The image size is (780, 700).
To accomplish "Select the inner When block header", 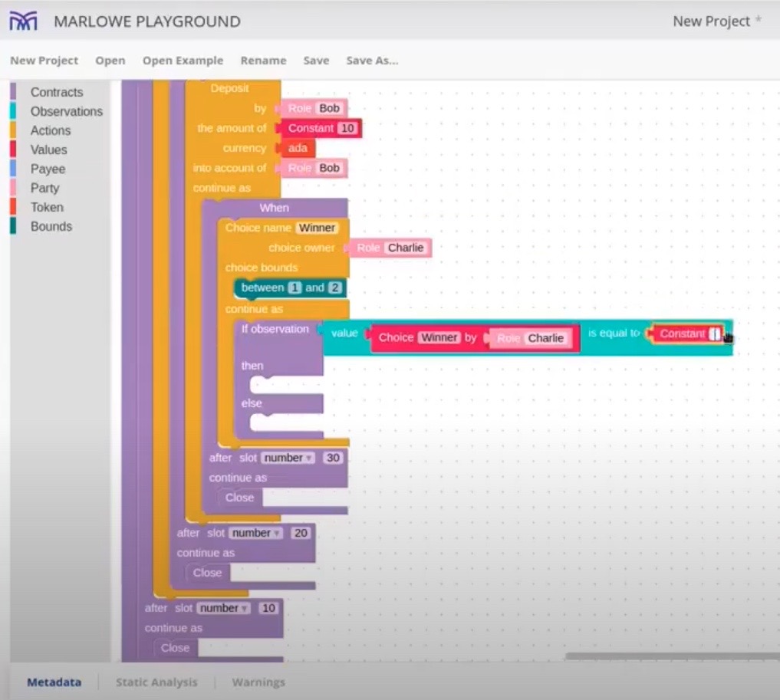I will coord(274,208).
